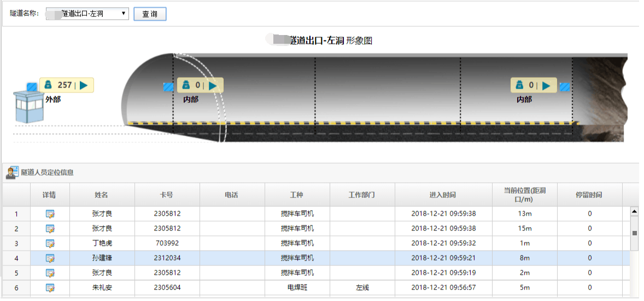Click the 工种 column header
The height and width of the screenshot is (301, 644).
click(297, 195)
